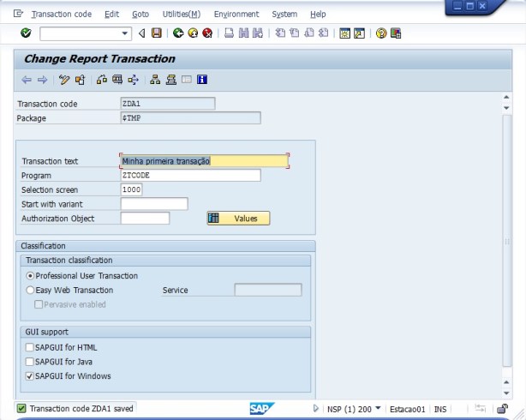Image resolution: width=526 pixels, height=420 pixels.
Task: Click the Create New Session icon
Action: pos(344,33)
